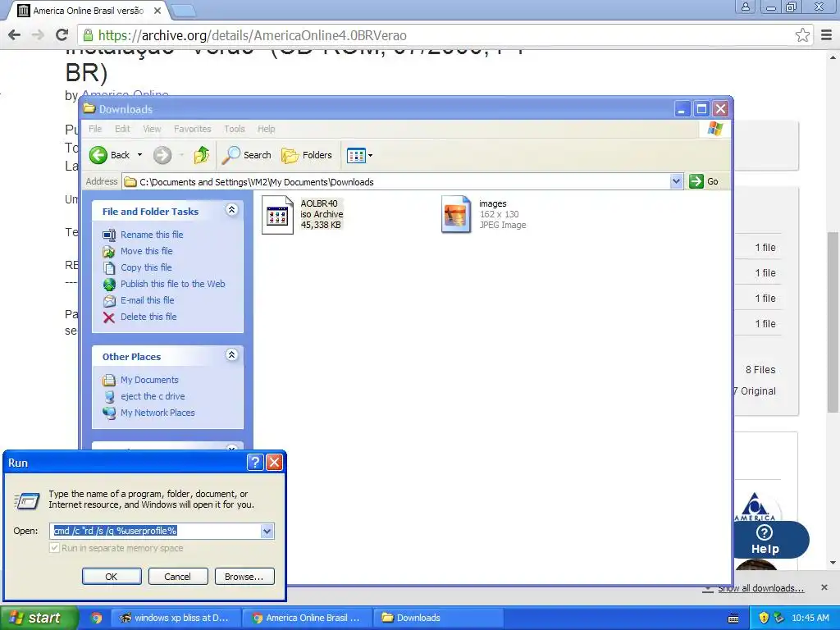Close the America Online Brasil Chrome tab
Viewport: 840px width, 630px height.
pyautogui.click(x=157, y=10)
